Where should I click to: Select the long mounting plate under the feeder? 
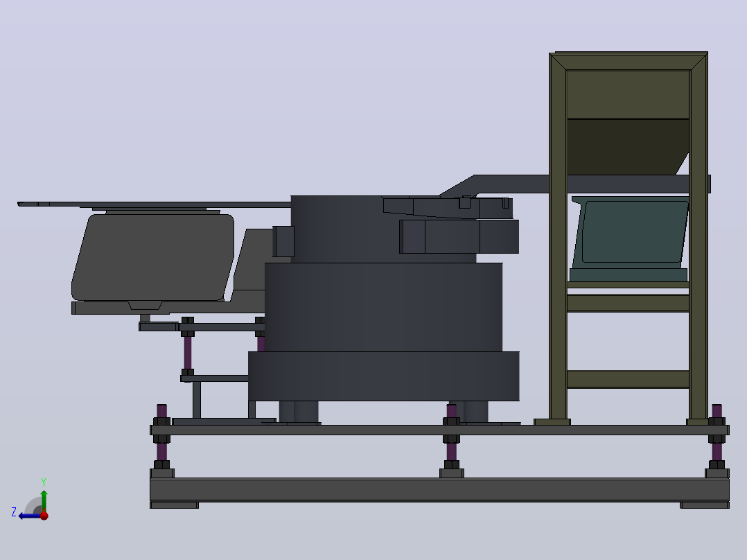click(439, 430)
